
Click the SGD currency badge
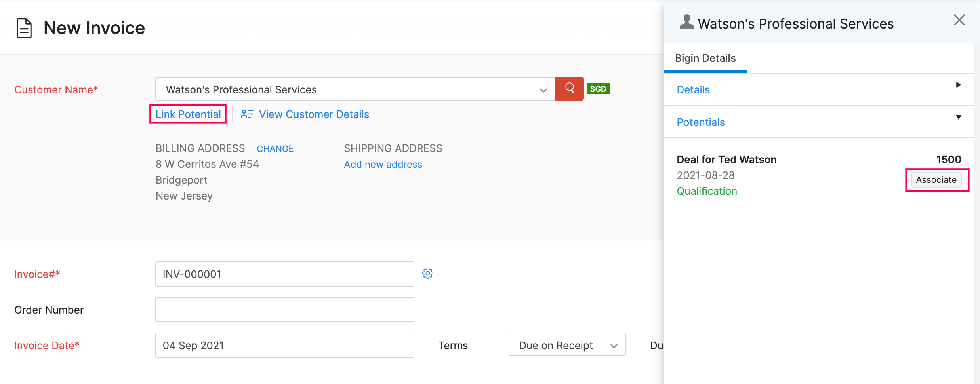(598, 89)
